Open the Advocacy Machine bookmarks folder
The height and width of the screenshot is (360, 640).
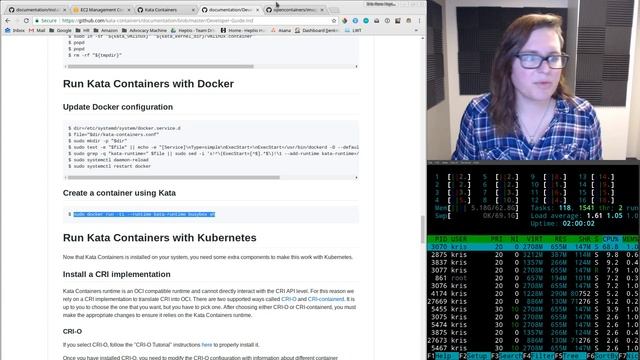[x=144, y=30]
